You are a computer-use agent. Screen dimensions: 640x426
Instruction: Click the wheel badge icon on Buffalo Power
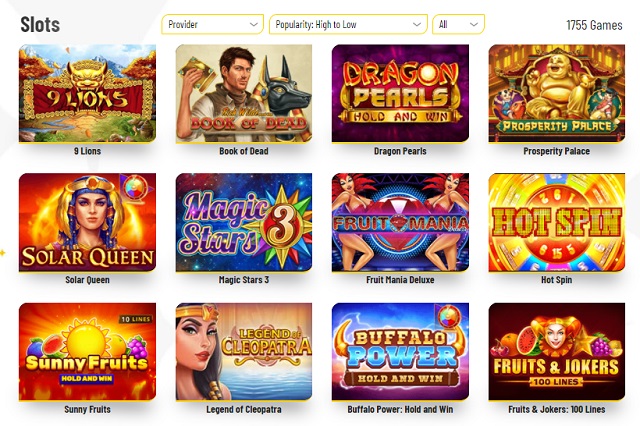[x=449, y=317]
